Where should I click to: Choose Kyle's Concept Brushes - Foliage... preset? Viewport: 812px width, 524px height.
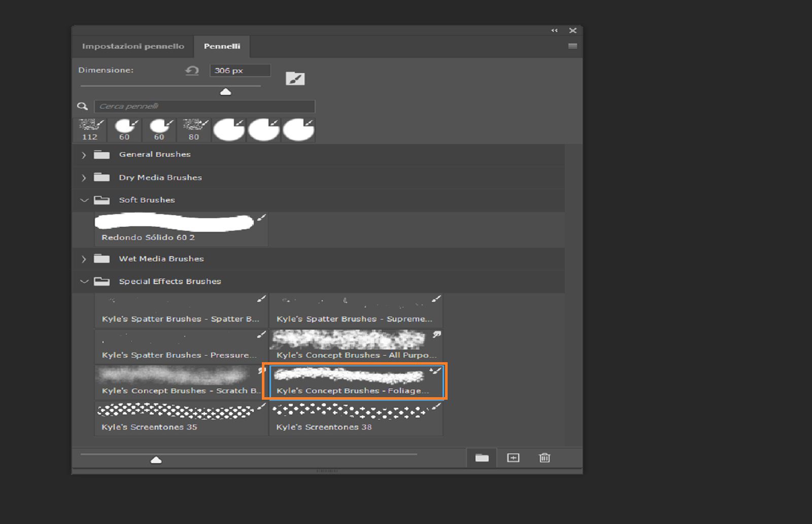click(356, 382)
